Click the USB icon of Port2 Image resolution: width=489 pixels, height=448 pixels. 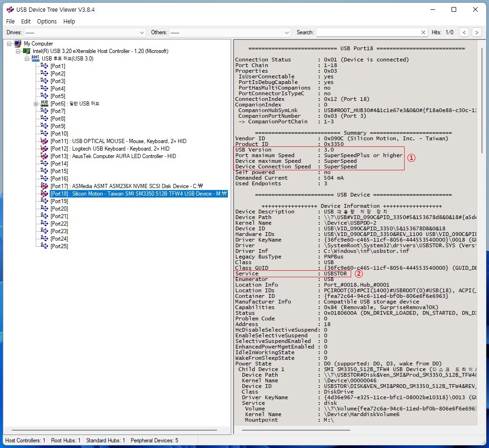pyautogui.click(x=44, y=73)
